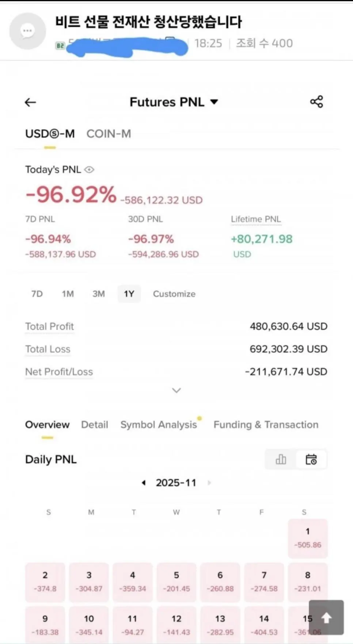Select the calendar view icon
The height and width of the screenshot is (644, 353).
coord(311,459)
